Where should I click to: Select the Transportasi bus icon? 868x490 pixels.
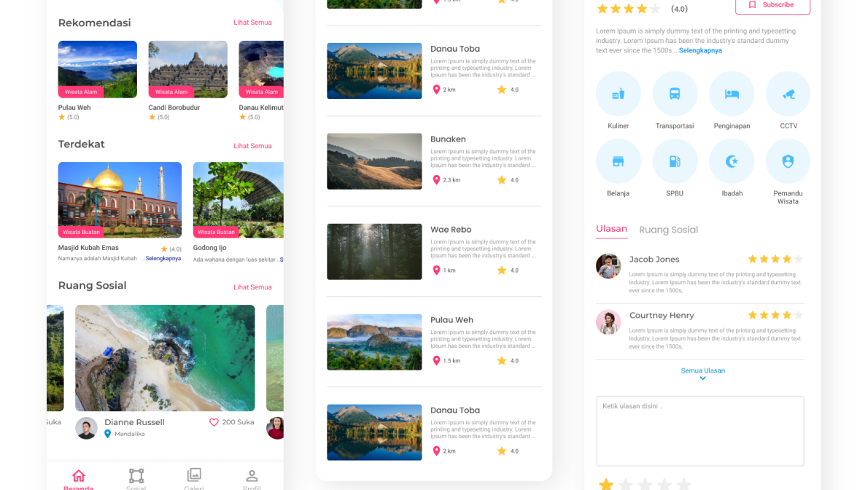point(675,94)
